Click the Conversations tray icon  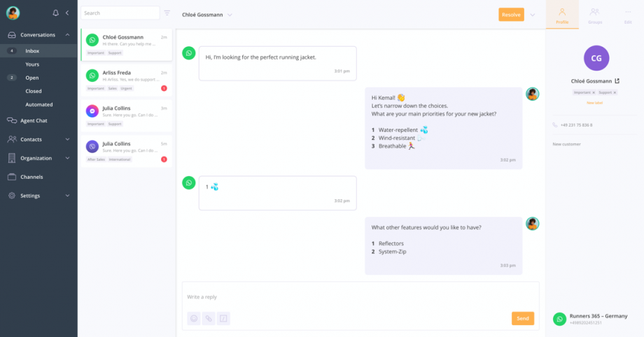[12, 35]
